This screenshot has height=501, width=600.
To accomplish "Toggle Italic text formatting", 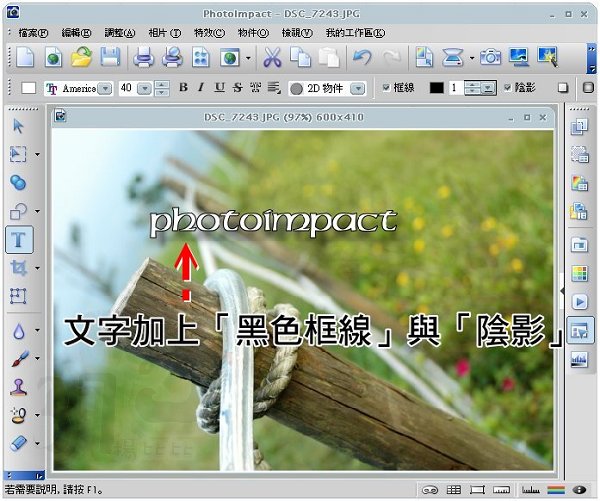I will click(x=201, y=88).
